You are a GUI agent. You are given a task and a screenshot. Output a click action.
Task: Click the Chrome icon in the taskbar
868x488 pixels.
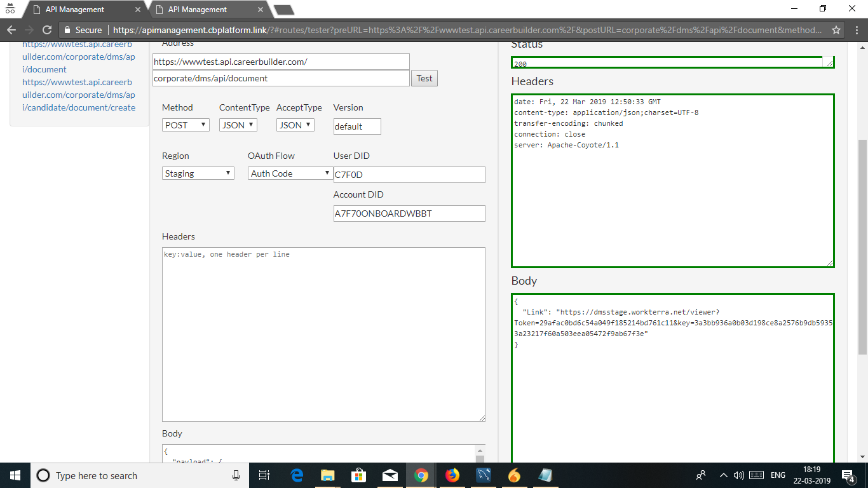tap(421, 475)
